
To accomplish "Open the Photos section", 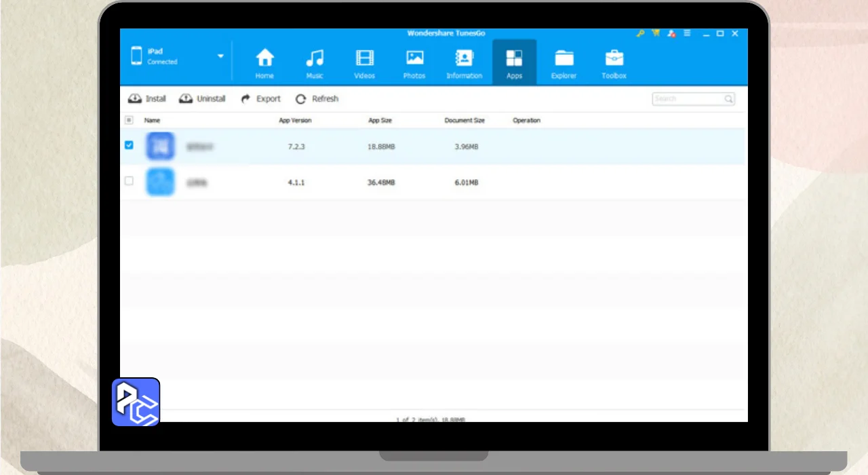I will click(414, 63).
